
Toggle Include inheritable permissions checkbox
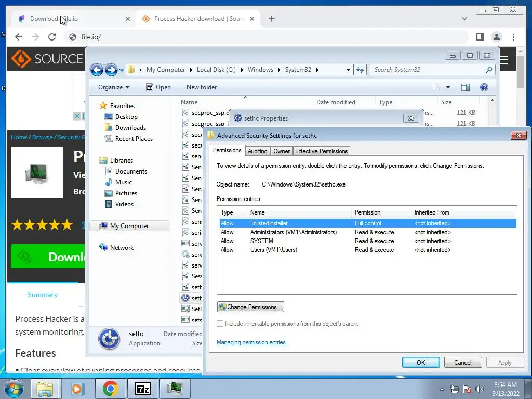[x=220, y=324]
